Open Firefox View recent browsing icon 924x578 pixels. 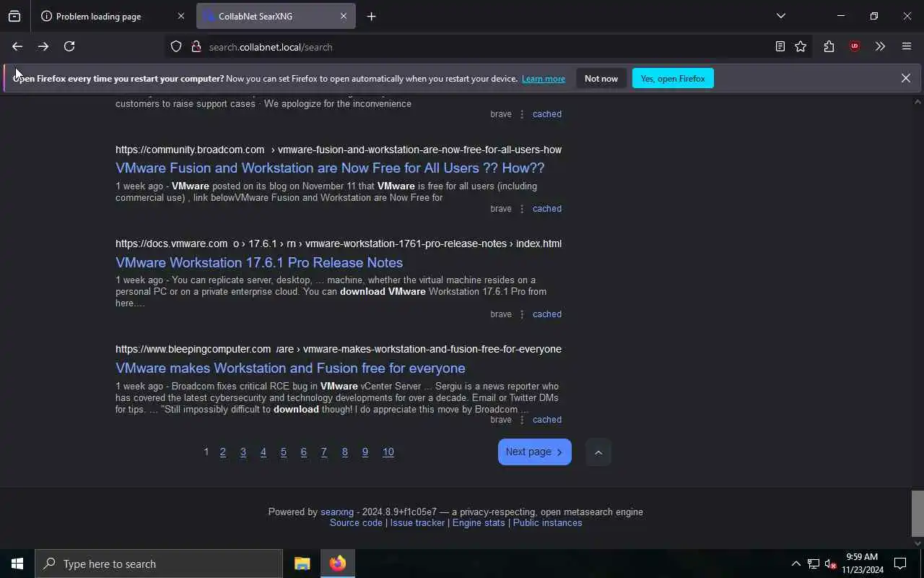[x=14, y=16]
